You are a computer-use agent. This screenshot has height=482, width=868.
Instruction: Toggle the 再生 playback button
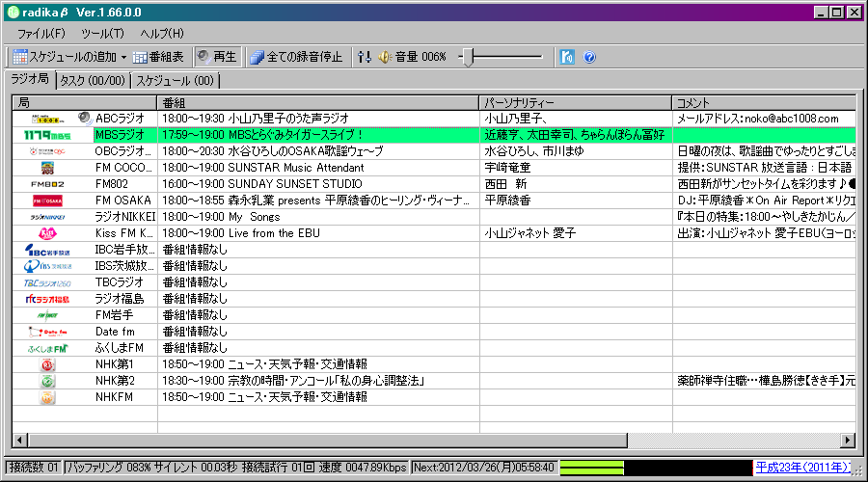click(218, 57)
